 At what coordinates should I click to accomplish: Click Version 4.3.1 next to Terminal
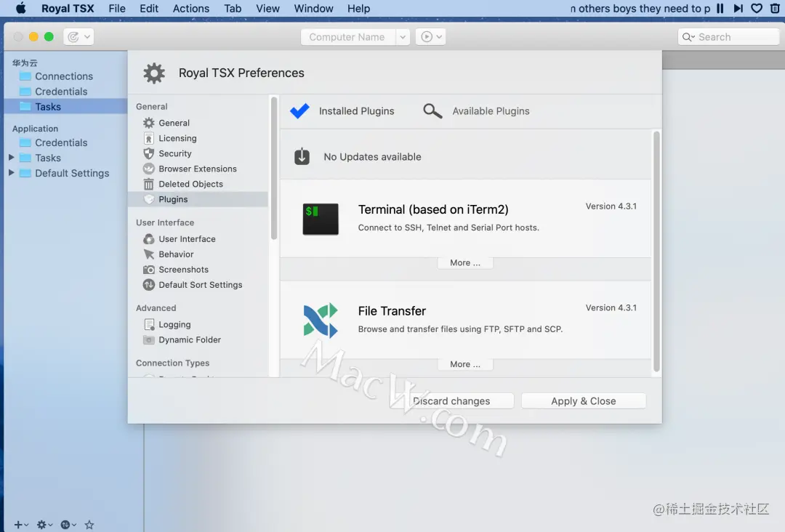[611, 206]
